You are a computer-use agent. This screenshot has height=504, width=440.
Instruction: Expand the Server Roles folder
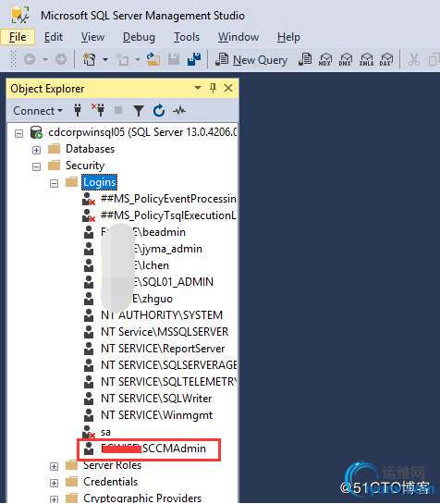pyautogui.click(x=54, y=466)
